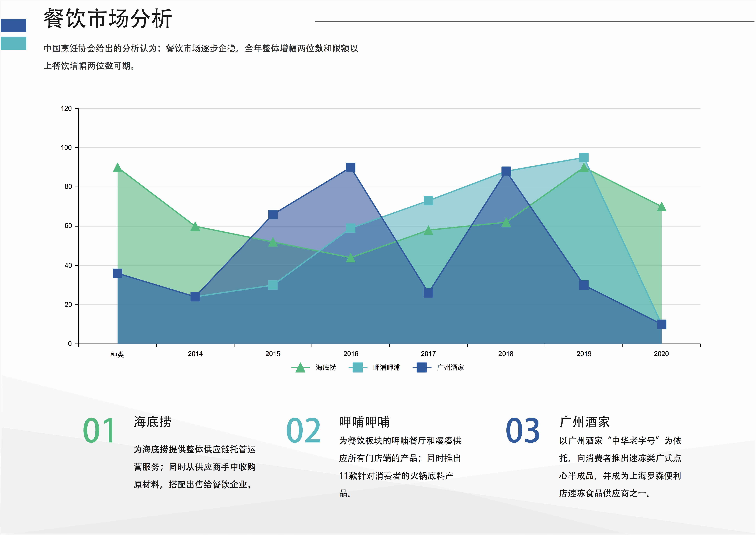Click the teal square data point for 2015
756x535 pixels.
(273, 285)
